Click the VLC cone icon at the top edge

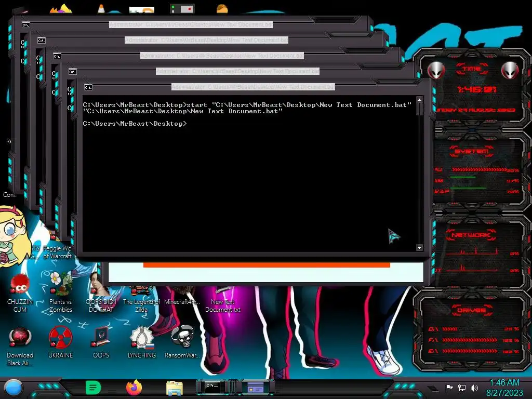pyautogui.click(x=101, y=9)
